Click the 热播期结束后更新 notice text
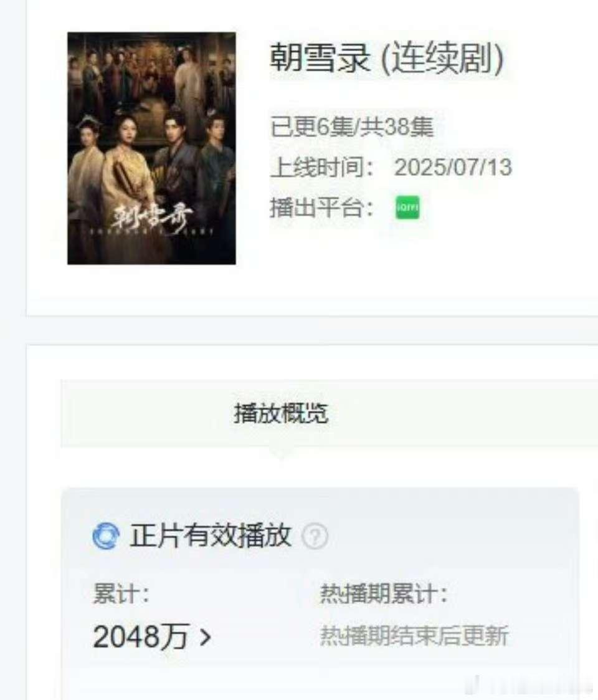 pyautogui.click(x=414, y=636)
